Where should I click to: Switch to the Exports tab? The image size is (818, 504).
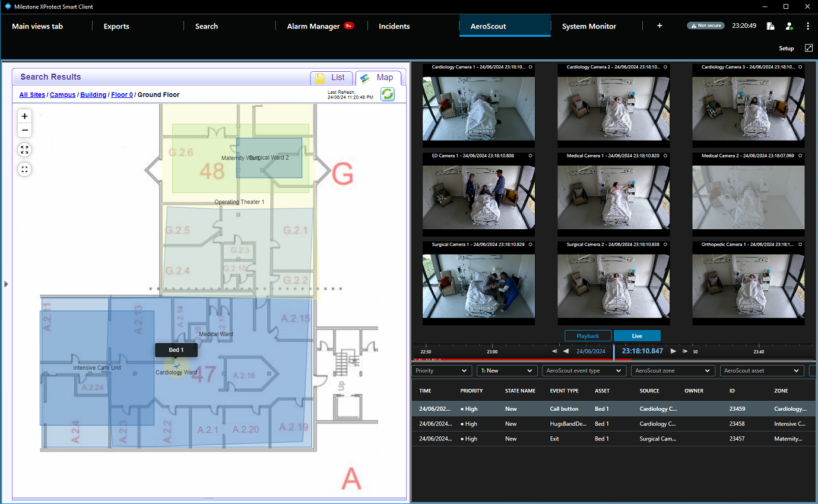point(116,26)
